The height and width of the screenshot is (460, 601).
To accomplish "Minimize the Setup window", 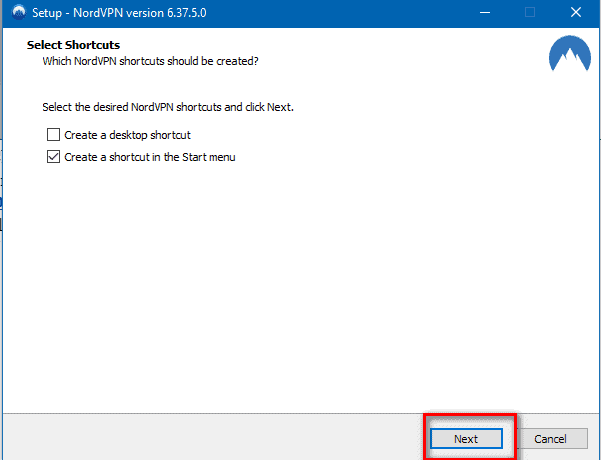I will coord(485,13).
